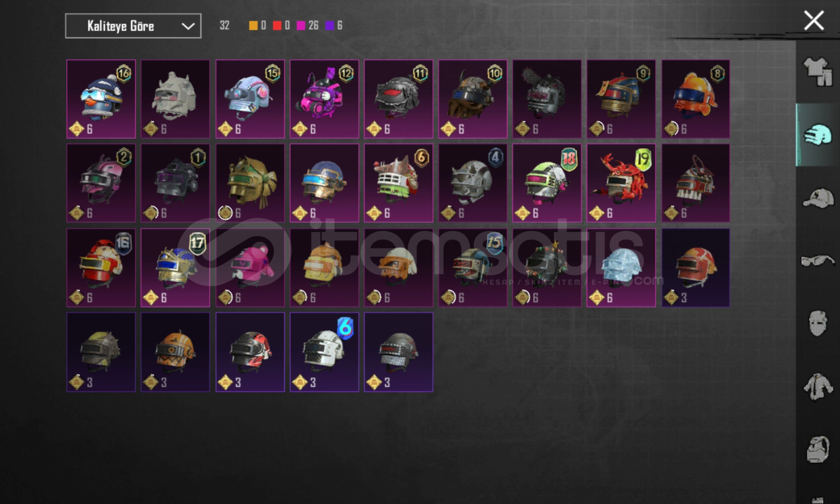Image resolution: width=840 pixels, height=504 pixels.
Task: Select the helmet category icon in sidebar
Action: click(818, 134)
